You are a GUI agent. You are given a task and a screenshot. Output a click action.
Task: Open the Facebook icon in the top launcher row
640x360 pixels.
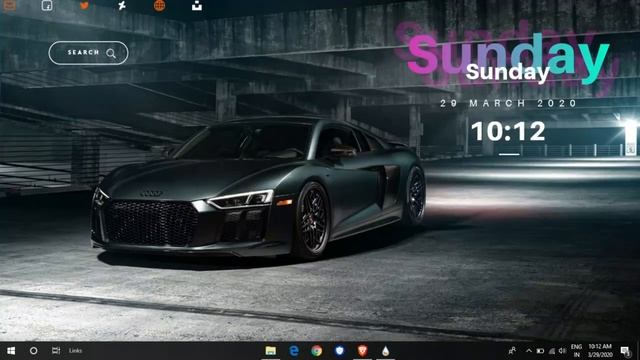pyautogui.click(x=47, y=5)
